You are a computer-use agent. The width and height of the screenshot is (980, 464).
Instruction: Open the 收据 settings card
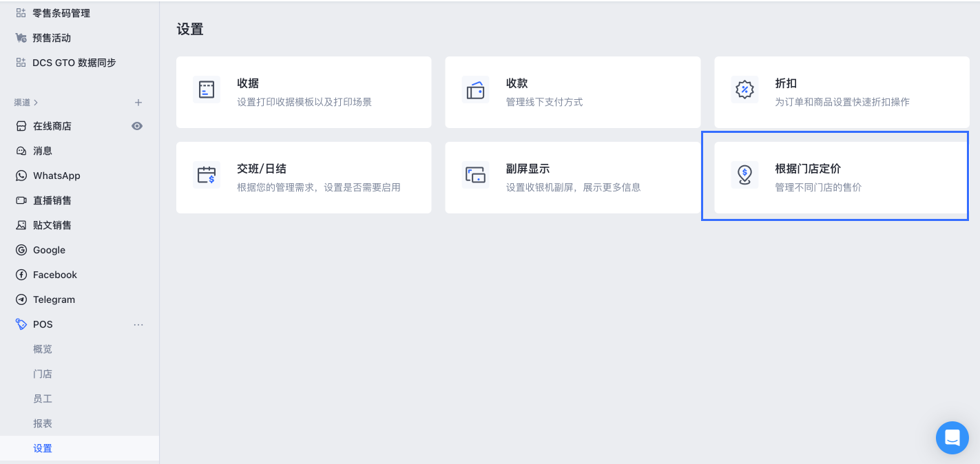coord(304,92)
